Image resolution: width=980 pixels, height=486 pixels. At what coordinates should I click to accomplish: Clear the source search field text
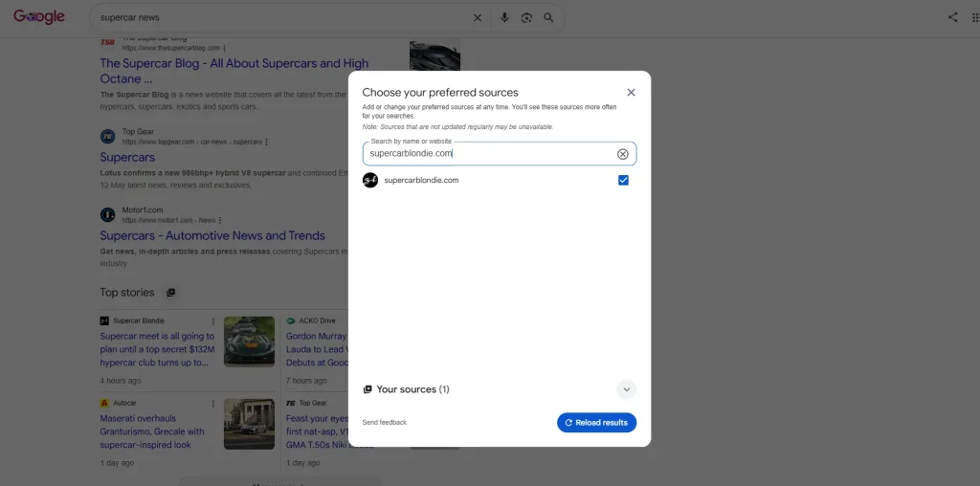(622, 154)
